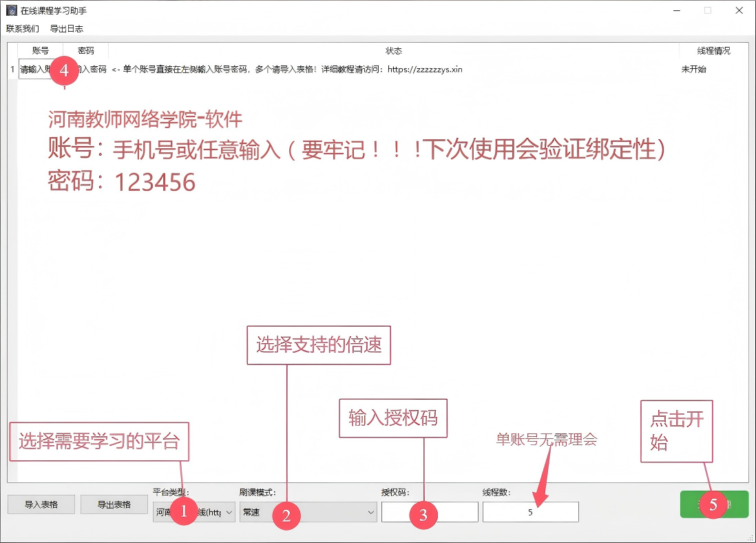The height and width of the screenshot is (543, 756).
Task: Click the red circle numbered 5
Action: pyautogui.click(x=713, y=504)
